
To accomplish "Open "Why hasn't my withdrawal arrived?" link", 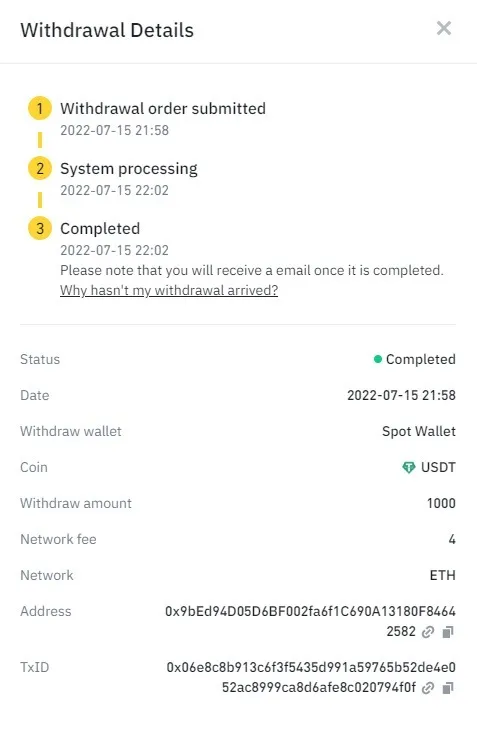I will pos(169,291).
